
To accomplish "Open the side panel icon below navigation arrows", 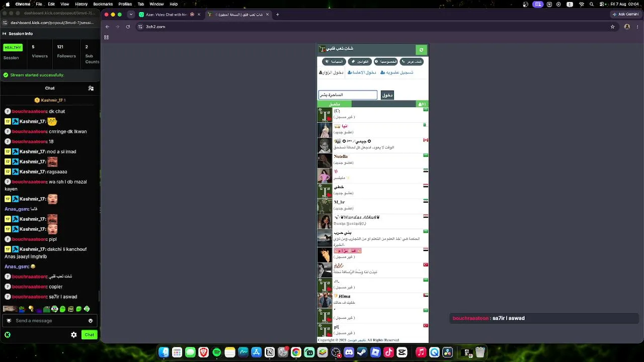I will (107, 38).
